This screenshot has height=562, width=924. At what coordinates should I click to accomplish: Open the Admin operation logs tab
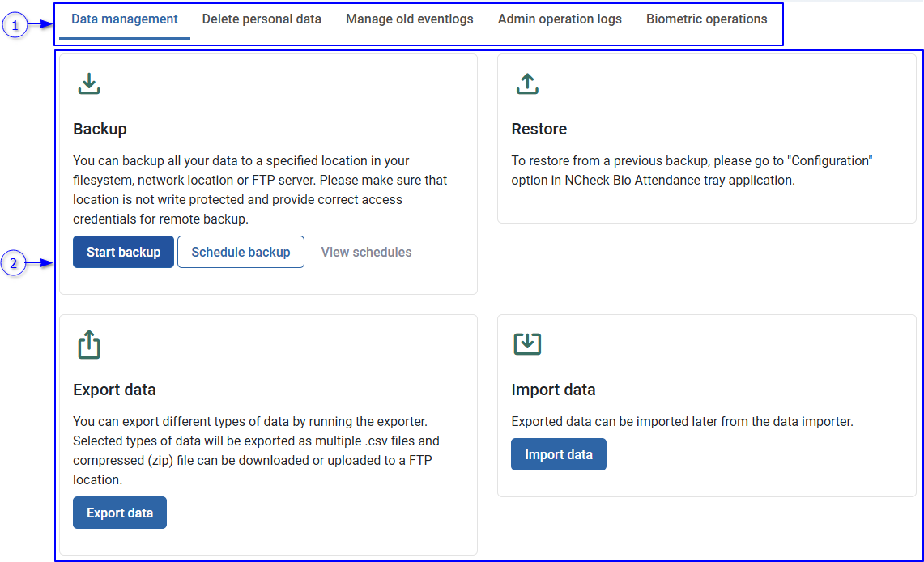(x=560, y=19)
